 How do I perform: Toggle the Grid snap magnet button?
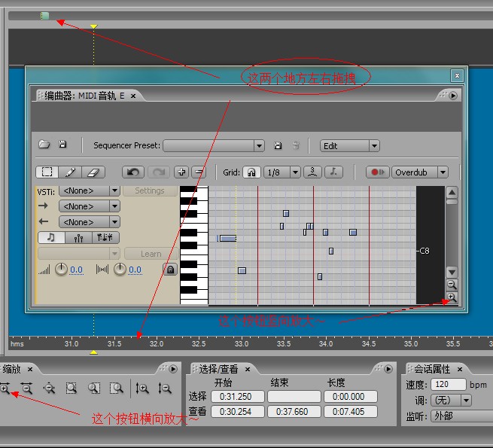251,172
